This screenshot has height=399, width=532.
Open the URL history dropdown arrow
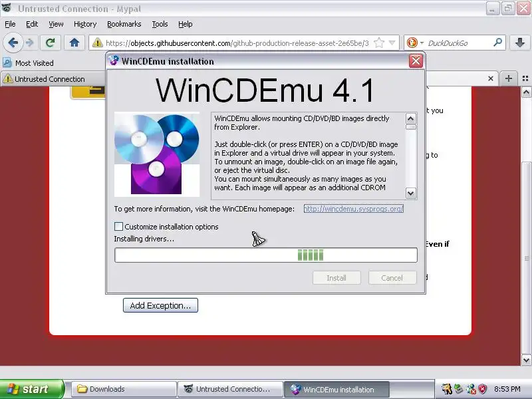392,43
